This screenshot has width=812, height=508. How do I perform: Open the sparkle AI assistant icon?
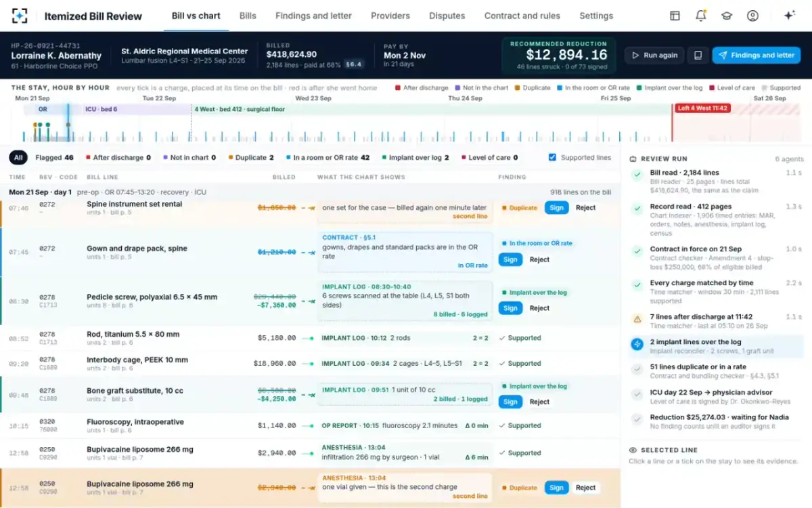(x=789, y=16)
